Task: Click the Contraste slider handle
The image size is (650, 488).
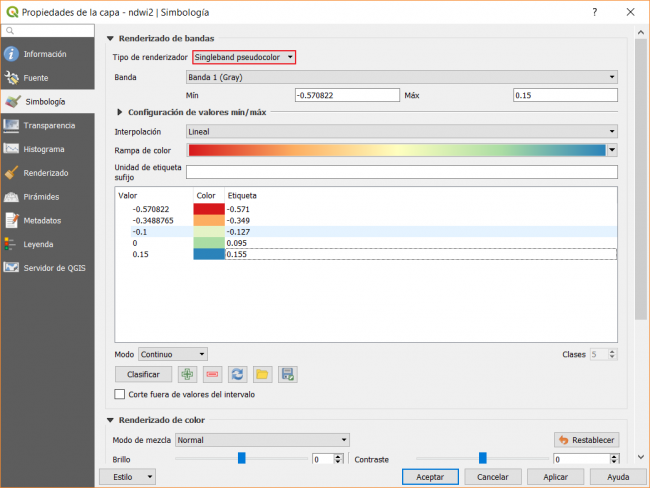Action: click(483, 458)
